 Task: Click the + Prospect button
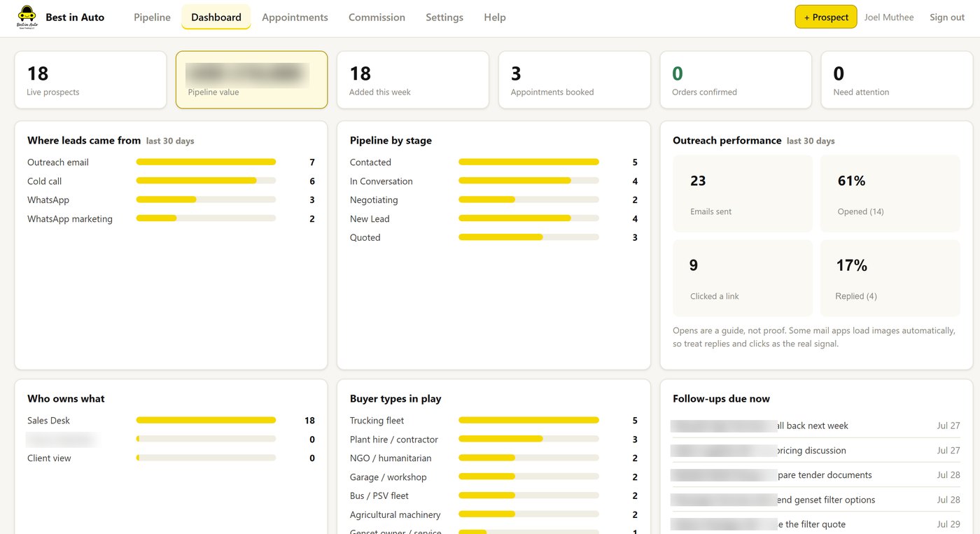826,17
